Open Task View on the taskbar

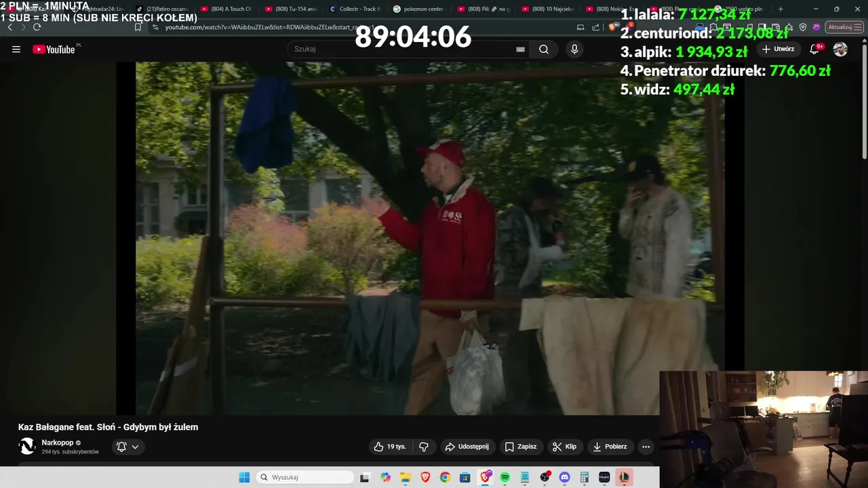coord(365,477)
